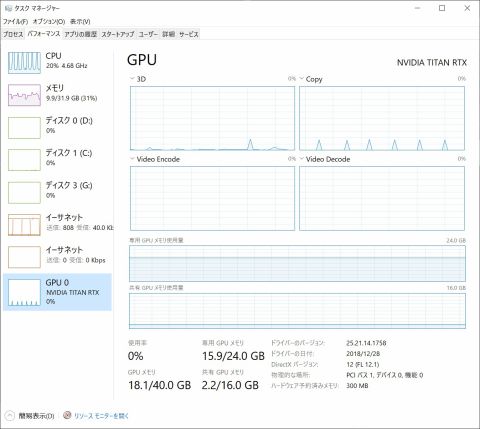The height and width of the screenshot is (429, 480).
Task: Select GPU 0 NVIDIA TITAN RTX entry
Action: [57, 292]
